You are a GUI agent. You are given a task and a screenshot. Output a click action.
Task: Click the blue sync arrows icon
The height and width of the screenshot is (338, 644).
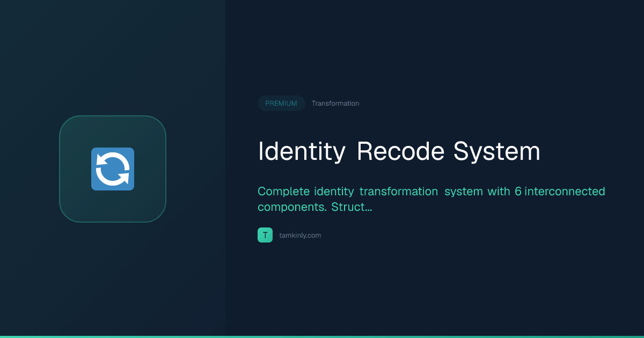113,169
